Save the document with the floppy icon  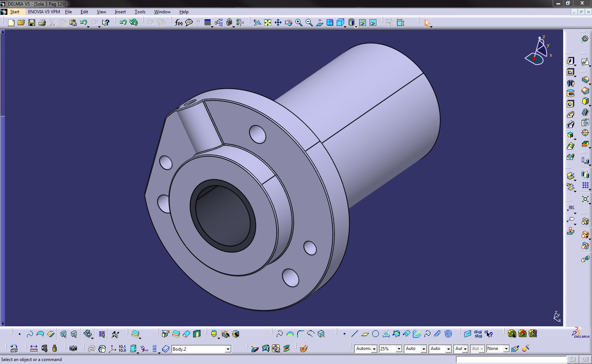[x=32, y=23]
